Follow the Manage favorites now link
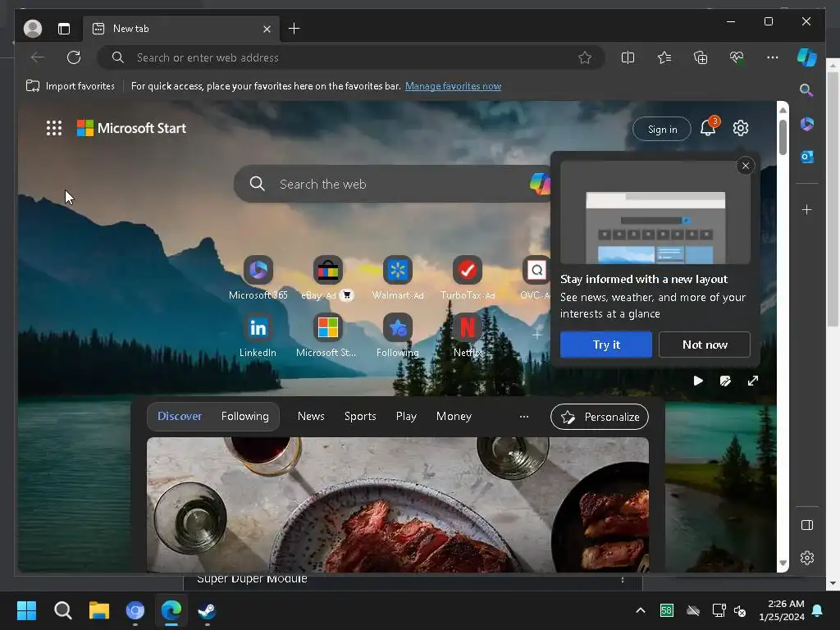The width and height of the screenshot is (840, 630). click(x=453, y=85)
